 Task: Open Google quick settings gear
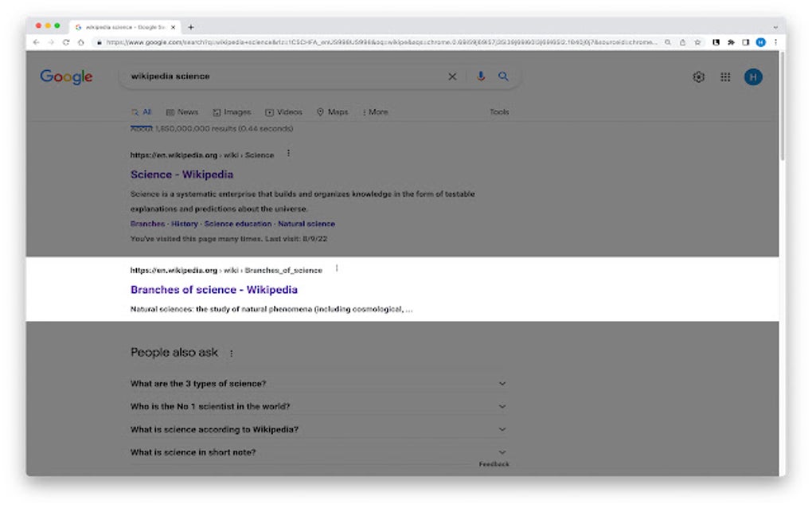pos(698,76)
